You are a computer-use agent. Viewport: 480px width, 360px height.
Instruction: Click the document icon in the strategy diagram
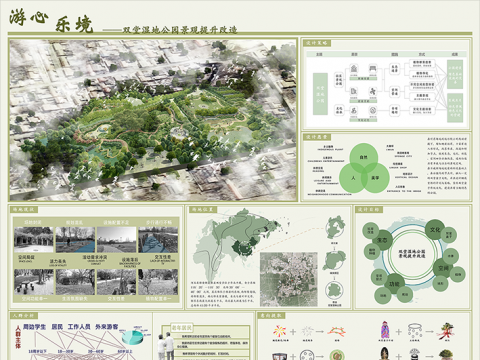(x=354, y=91)
